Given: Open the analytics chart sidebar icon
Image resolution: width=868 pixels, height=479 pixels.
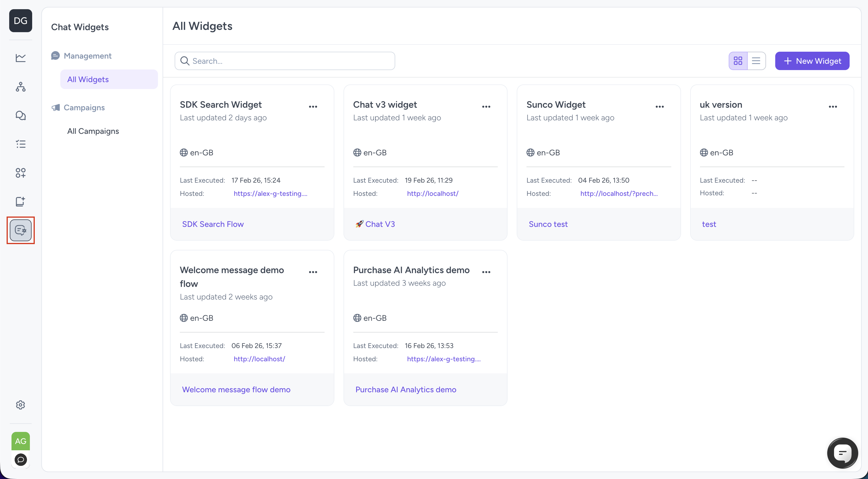Looking at the screenshot, I should pyautogui.click(x=21, y=58).
